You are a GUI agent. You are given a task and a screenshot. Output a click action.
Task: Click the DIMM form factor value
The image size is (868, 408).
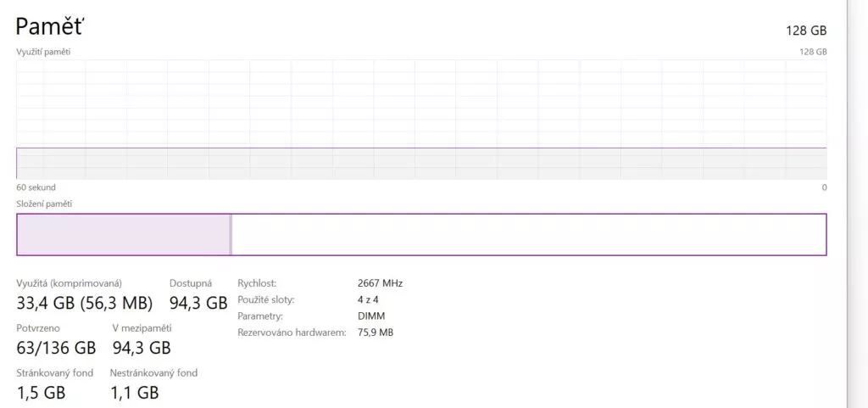click(371, 316)
